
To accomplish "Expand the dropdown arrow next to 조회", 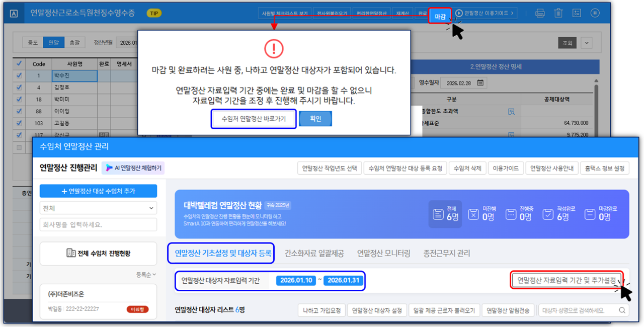I will tap(587, 43).
